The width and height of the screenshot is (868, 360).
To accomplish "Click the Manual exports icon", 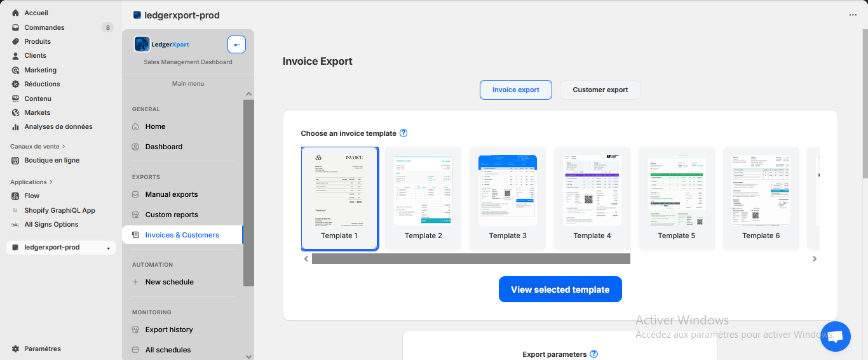I will [135, 194].
